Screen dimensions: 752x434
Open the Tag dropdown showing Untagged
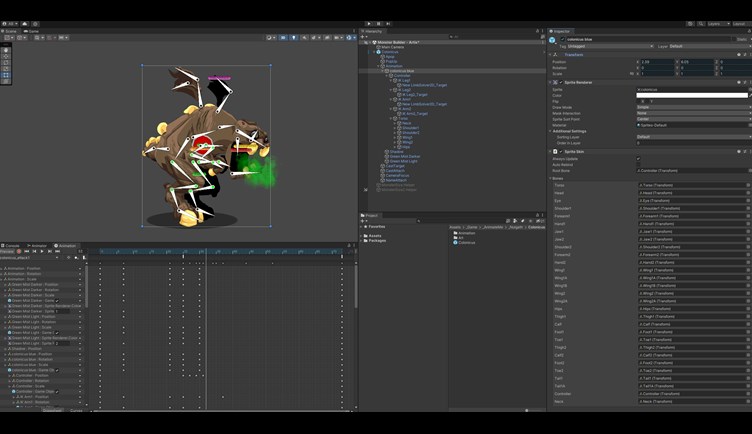(611, 47)
